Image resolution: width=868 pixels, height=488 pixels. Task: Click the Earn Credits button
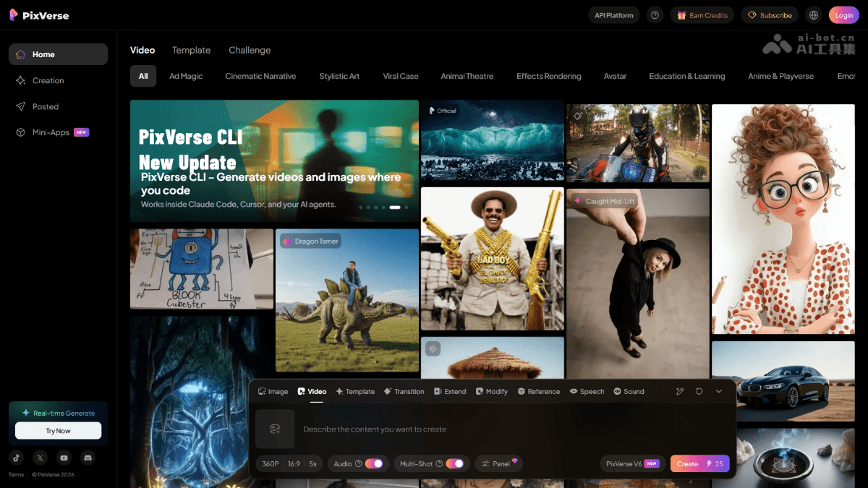(x=702, y=15)
